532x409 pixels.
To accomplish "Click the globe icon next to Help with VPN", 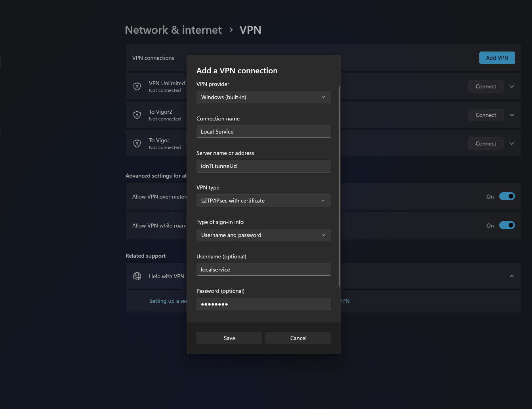I will (137, 276).
